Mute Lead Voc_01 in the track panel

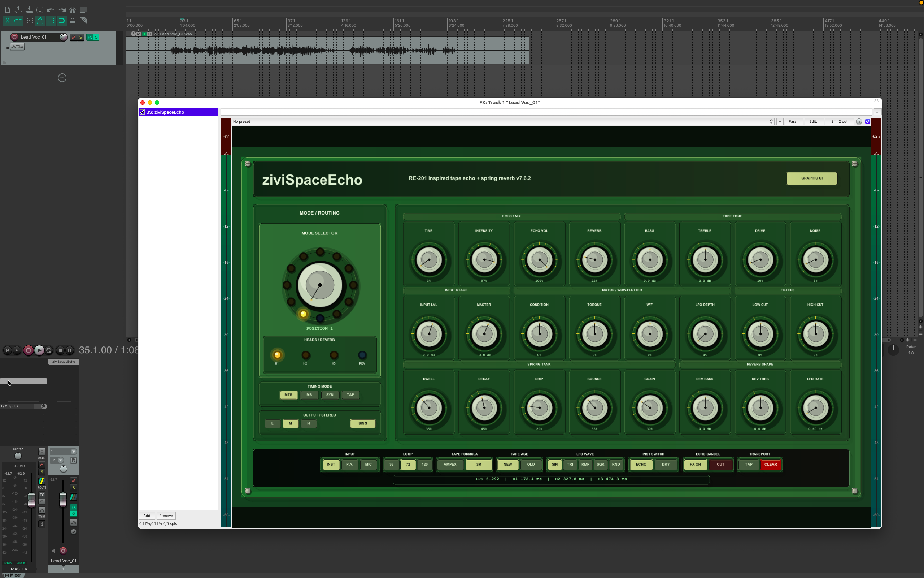(74, 37)
